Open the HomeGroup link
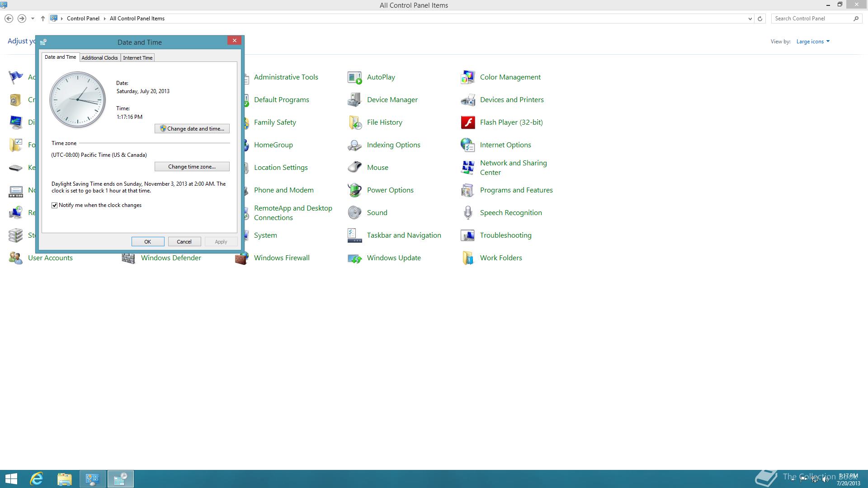The height and width of the screenshot is (488, 868). [273, 145]
